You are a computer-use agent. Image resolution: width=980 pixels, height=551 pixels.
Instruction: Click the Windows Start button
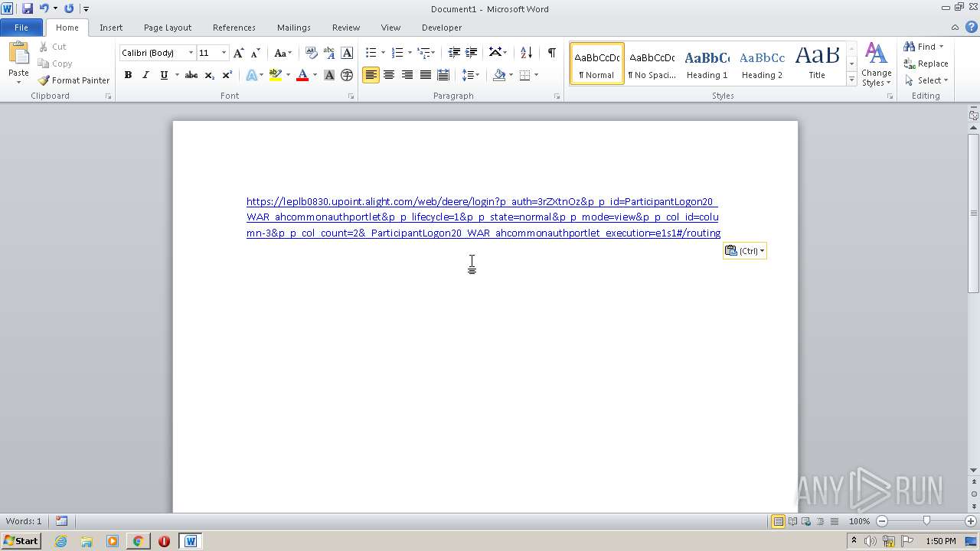[x=21, y=541]
